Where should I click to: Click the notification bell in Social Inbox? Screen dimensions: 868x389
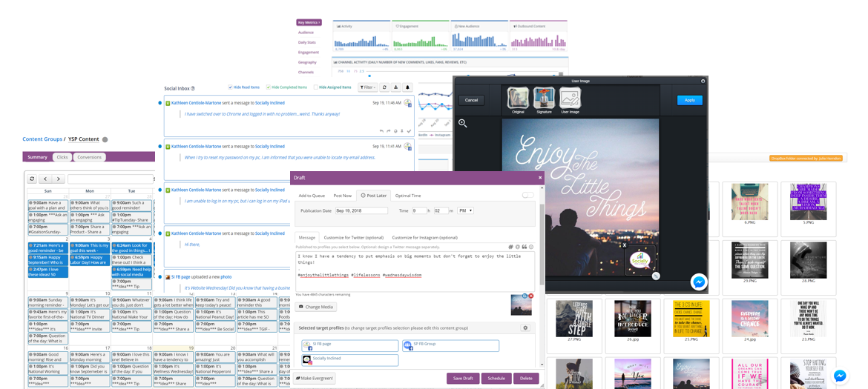(407, 87)
